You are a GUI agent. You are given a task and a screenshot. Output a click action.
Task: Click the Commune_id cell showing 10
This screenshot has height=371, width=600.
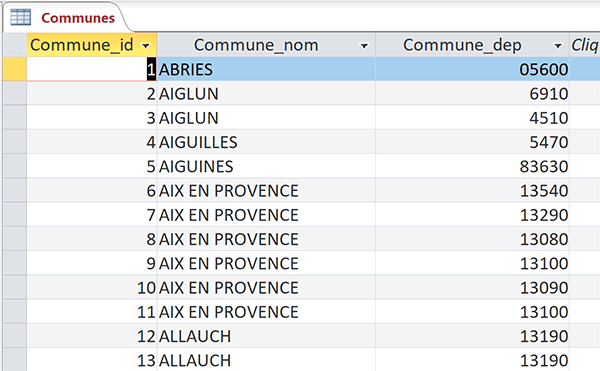point(91,288)
